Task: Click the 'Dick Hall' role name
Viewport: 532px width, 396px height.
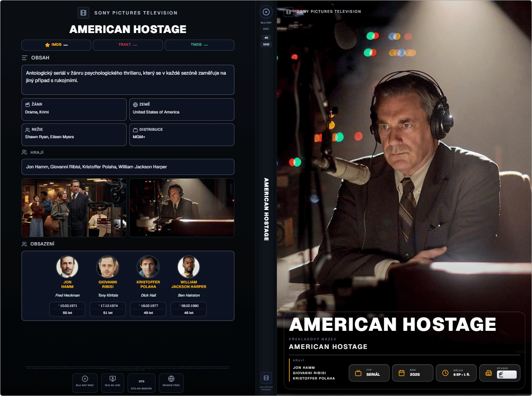Action: coord(149,295)
